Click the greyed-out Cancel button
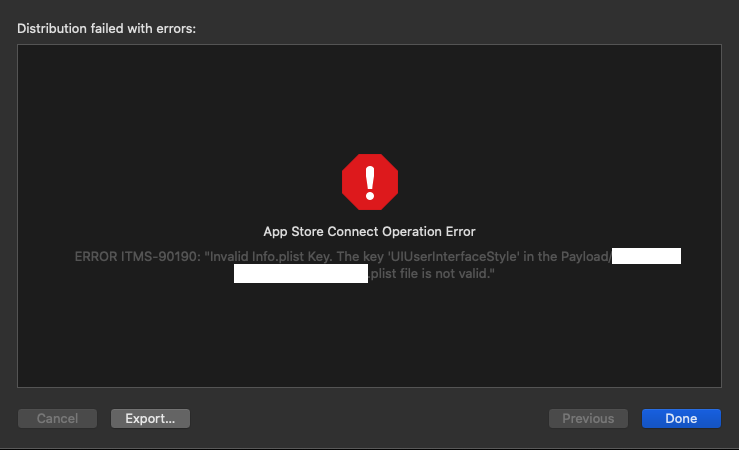This screenshot has width=739, height=450. [x=57, y=419]
